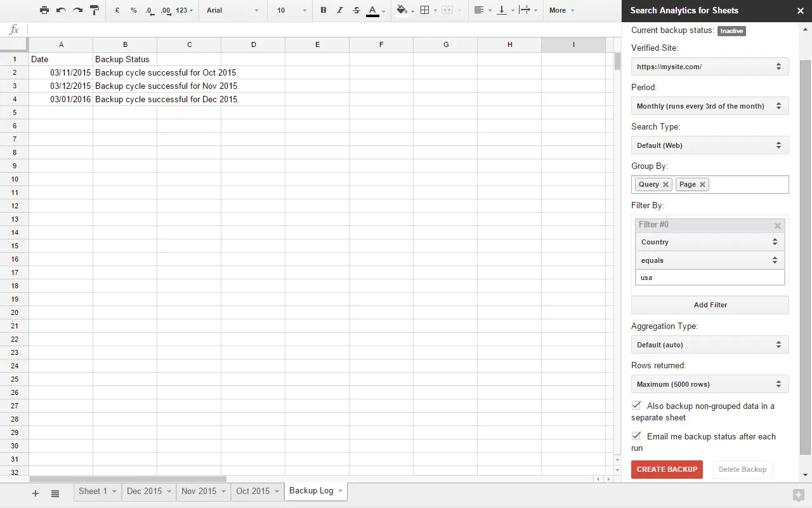Open the Backup Log tab menu arrow
This screenshot has height=508, width=812.
(x=341, y=491)
